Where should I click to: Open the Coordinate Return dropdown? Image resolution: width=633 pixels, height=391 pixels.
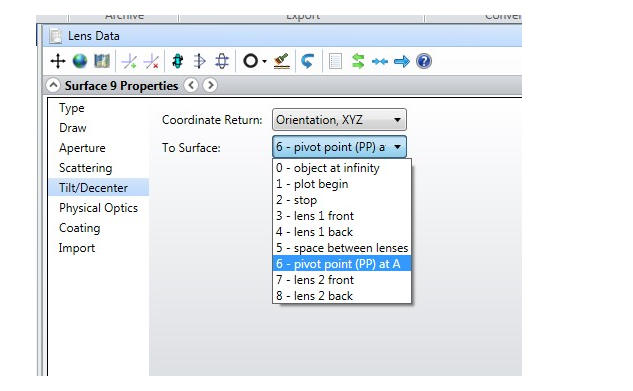(x=339, y=120)
